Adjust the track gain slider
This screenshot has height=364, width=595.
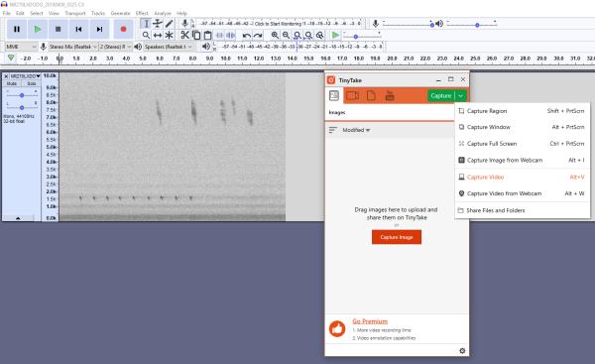tap(22, 95)
